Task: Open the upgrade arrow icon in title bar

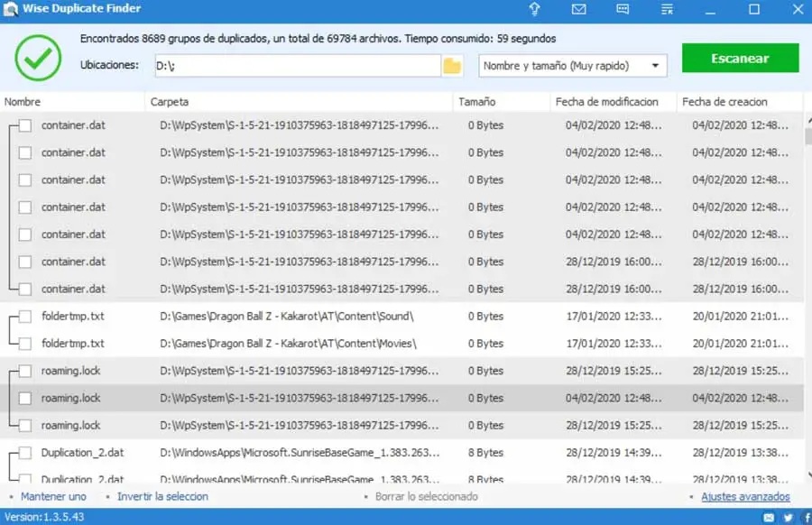Action: [534, 9]
